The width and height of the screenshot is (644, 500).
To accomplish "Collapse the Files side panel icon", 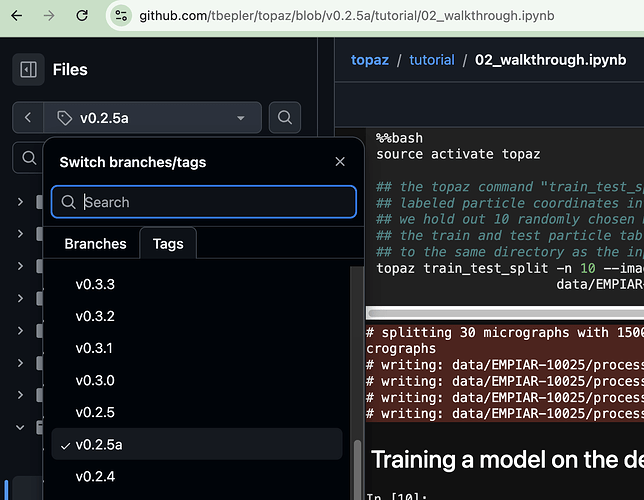I will [28, 69].
